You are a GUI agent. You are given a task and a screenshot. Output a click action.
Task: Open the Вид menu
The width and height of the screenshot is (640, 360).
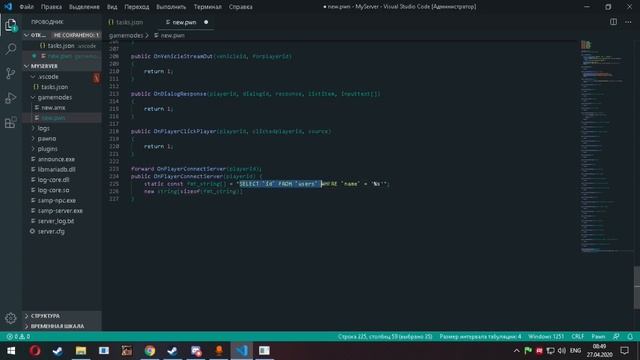point(112,7)
